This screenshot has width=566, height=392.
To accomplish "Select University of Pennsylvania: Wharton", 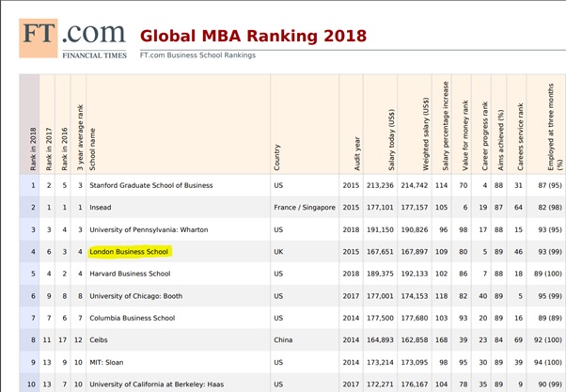I will [x=149, y=230].
